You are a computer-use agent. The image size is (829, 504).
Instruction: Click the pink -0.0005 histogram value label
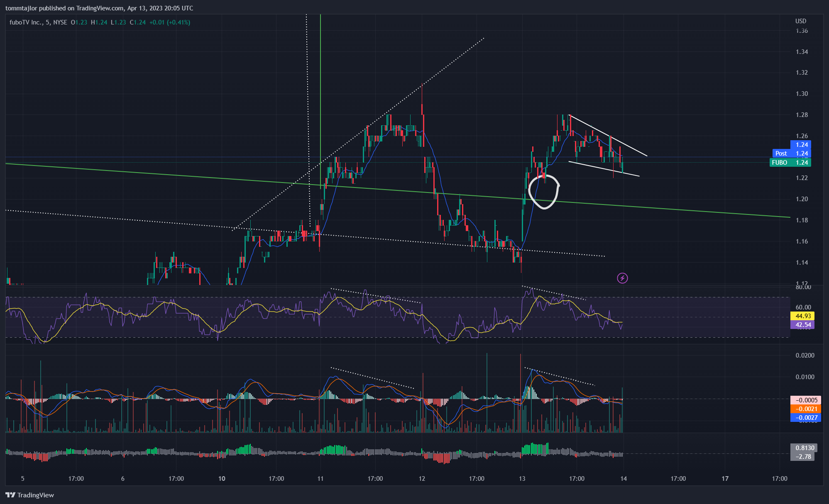coord(806,400)
